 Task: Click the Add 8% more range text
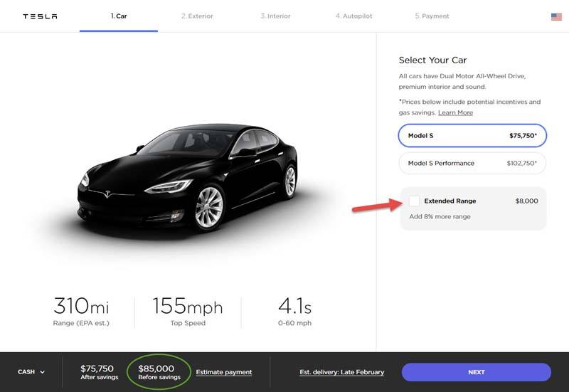click(x=440, y=217)
